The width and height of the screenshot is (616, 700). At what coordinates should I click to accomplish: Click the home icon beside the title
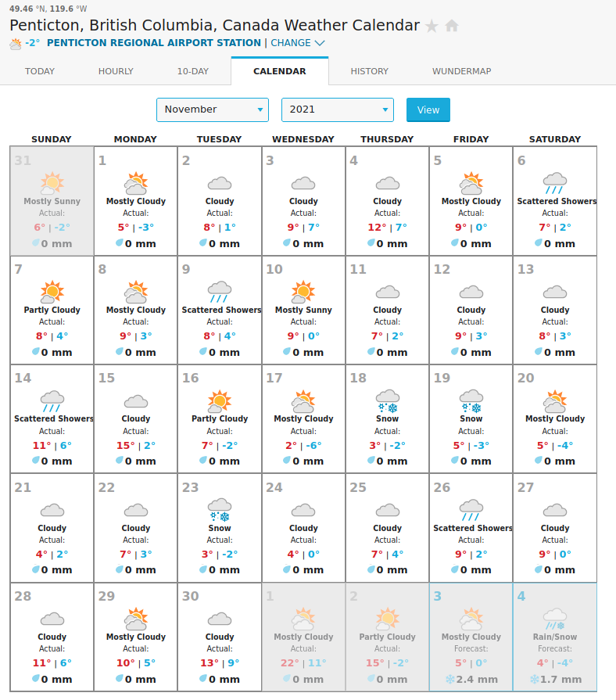[452, 26]
